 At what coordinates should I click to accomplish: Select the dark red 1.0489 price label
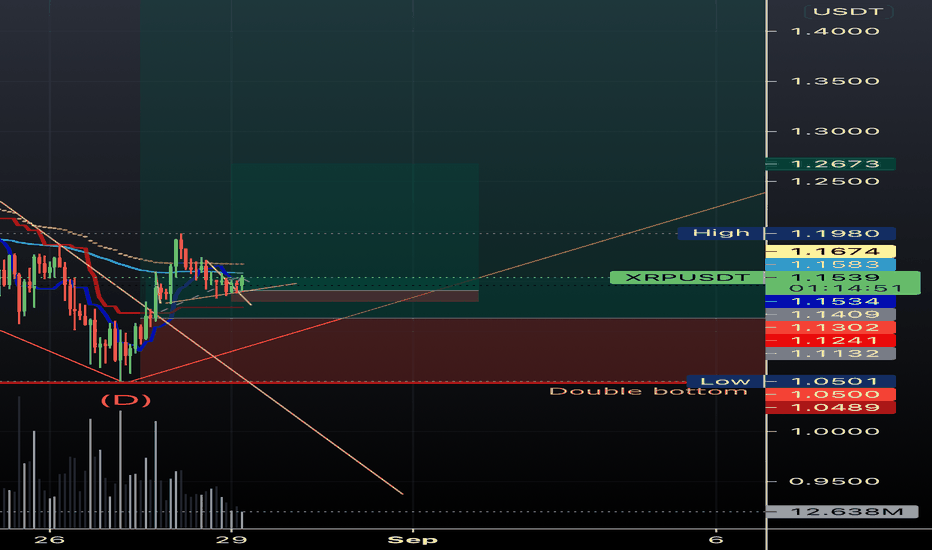pos(830,407)
